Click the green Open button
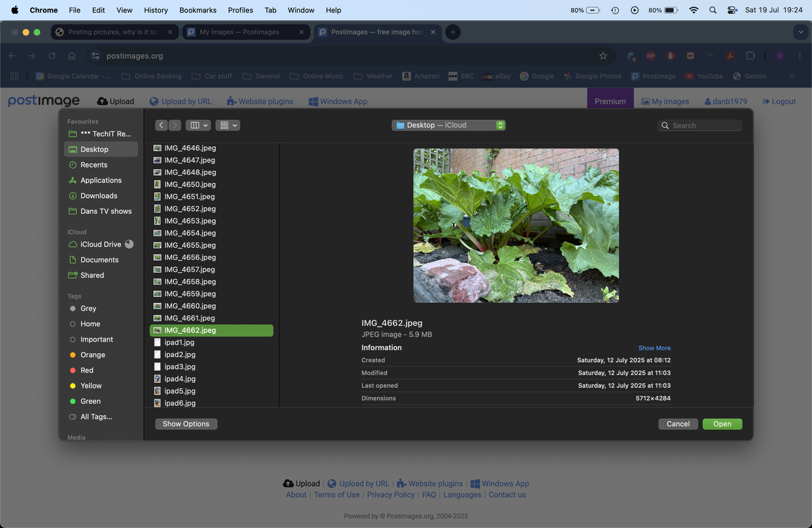 tap(722, 424)
